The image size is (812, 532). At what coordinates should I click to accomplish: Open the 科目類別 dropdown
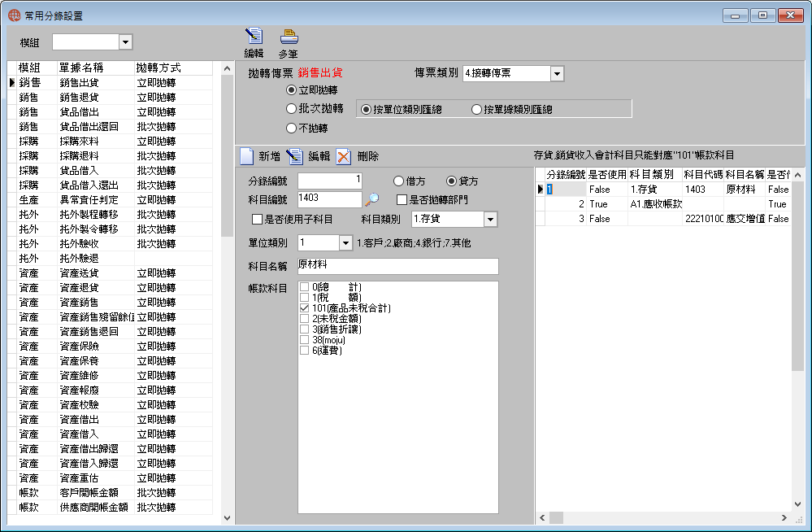coord(490,220)
